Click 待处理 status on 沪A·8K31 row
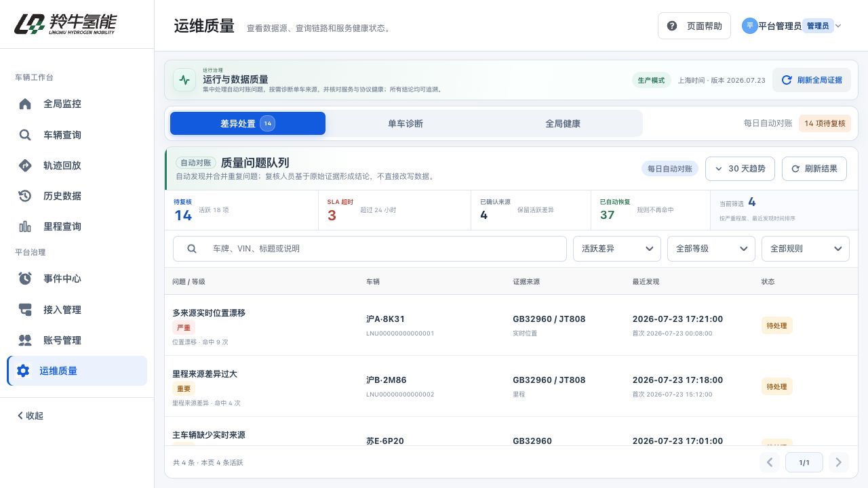The height and width of the screenshot is (488, 868). point(777,325)
